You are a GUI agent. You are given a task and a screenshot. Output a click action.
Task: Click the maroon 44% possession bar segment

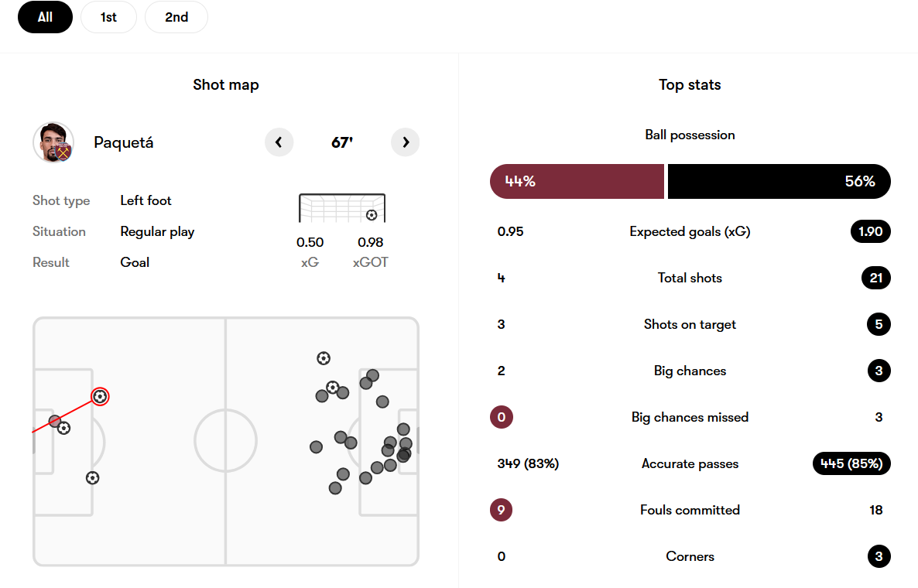577,182
